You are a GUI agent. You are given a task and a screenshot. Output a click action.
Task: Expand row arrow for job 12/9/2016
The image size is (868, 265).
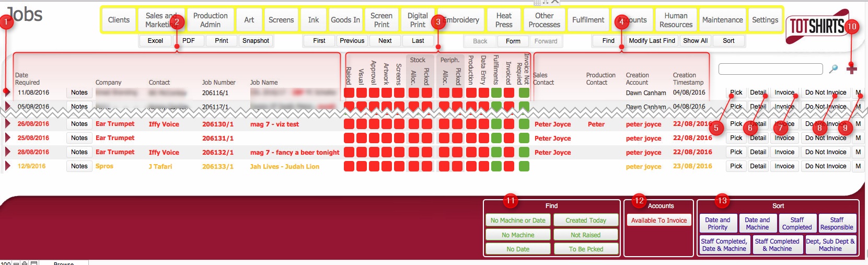click(x=8, y=166)
